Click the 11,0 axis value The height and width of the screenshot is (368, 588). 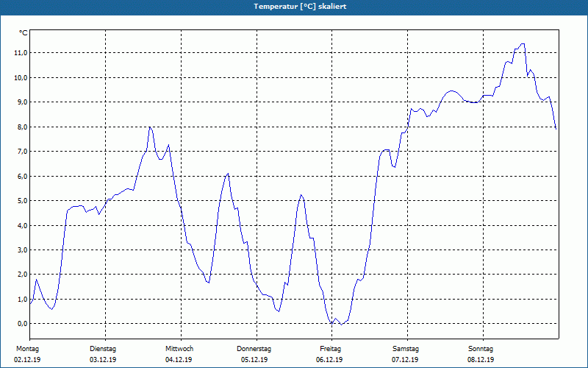coord(21,53)
